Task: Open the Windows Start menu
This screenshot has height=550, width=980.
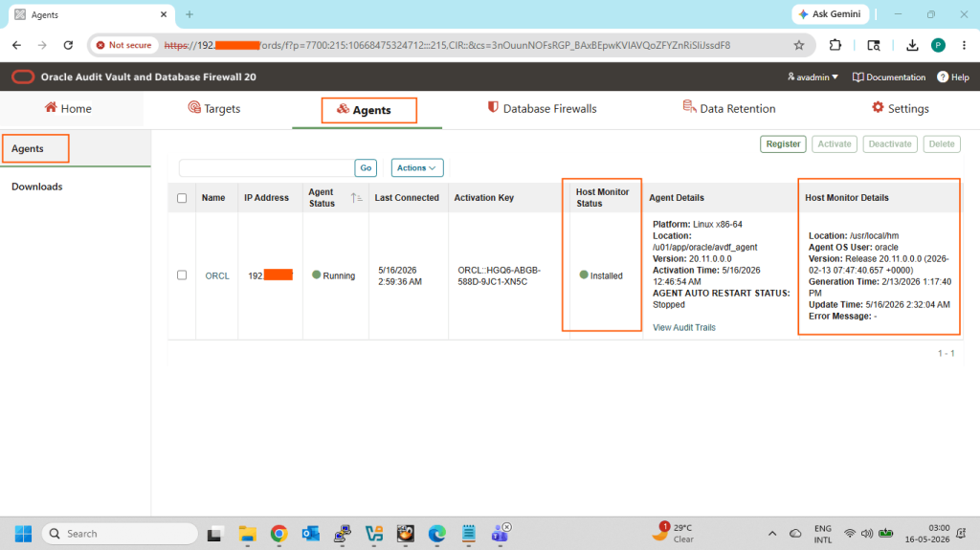Action: (x=23, y=534)
